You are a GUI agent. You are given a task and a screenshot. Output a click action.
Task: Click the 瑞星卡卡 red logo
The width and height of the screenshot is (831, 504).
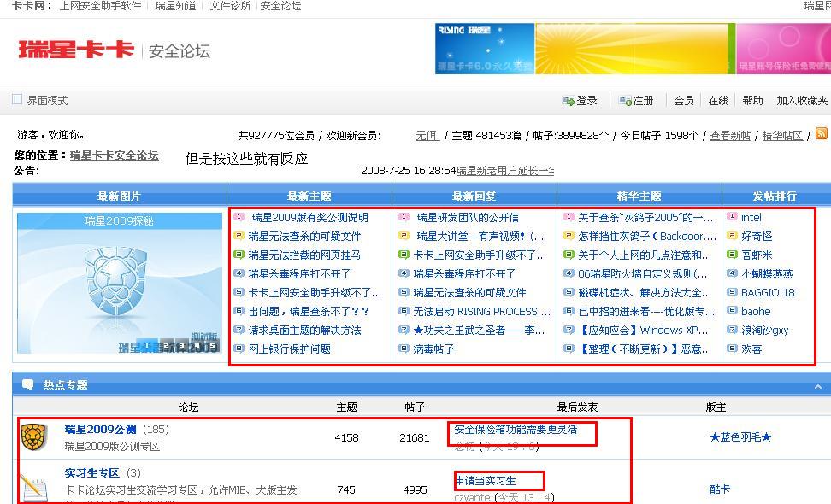[x=76, y=50]
